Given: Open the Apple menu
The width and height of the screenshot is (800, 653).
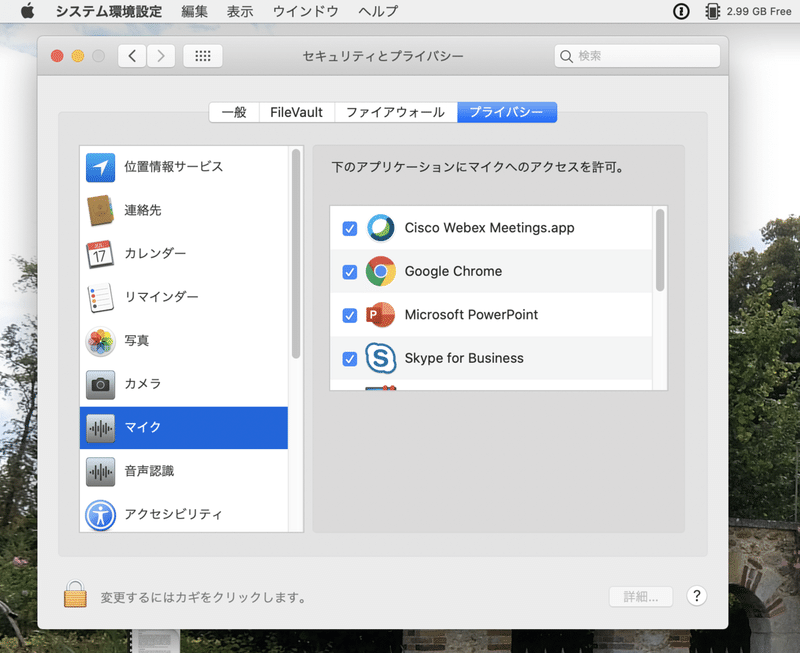Looking at the screenshot, I should (28, 11).
